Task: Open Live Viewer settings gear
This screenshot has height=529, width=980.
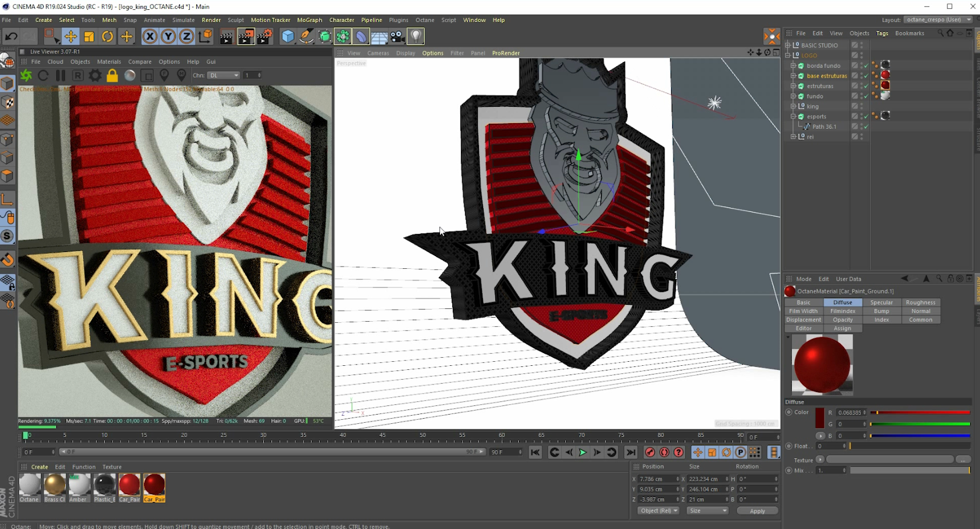Action: click(95, 75)
